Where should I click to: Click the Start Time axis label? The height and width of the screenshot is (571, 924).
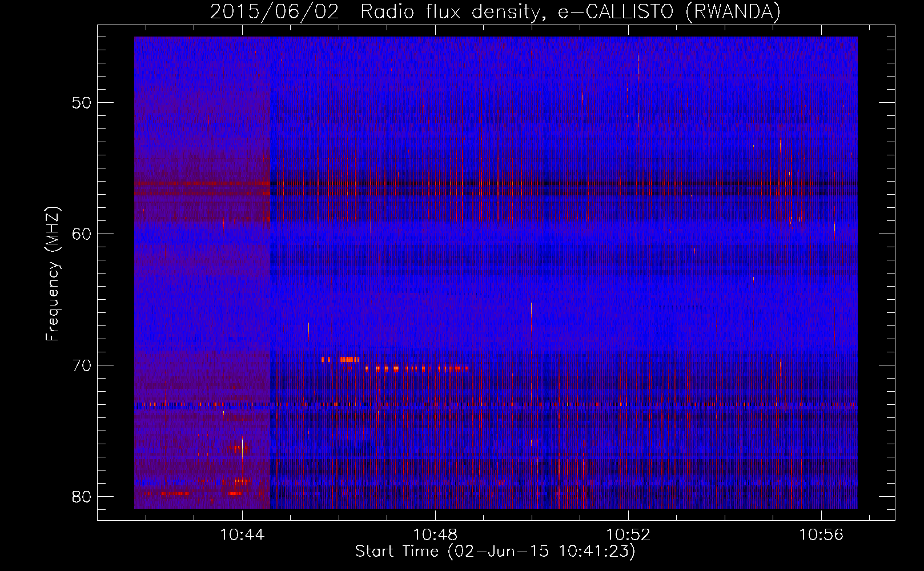[495, 551]
